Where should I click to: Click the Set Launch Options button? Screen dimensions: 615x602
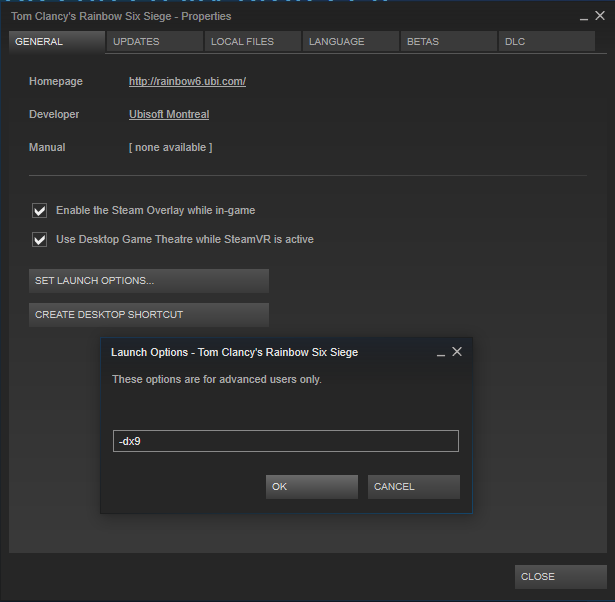149,281
